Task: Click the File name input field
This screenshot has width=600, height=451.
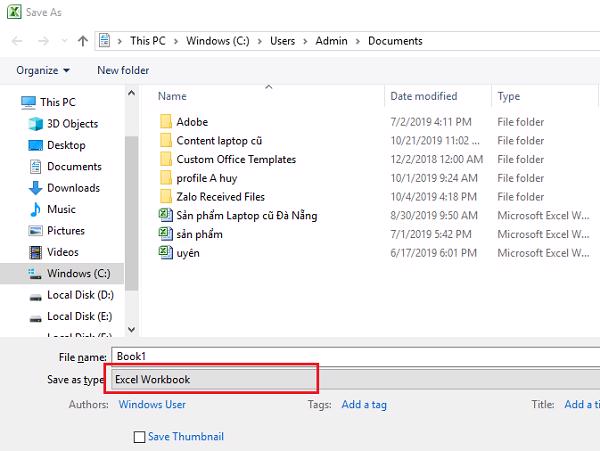Action: coord(356,357)
